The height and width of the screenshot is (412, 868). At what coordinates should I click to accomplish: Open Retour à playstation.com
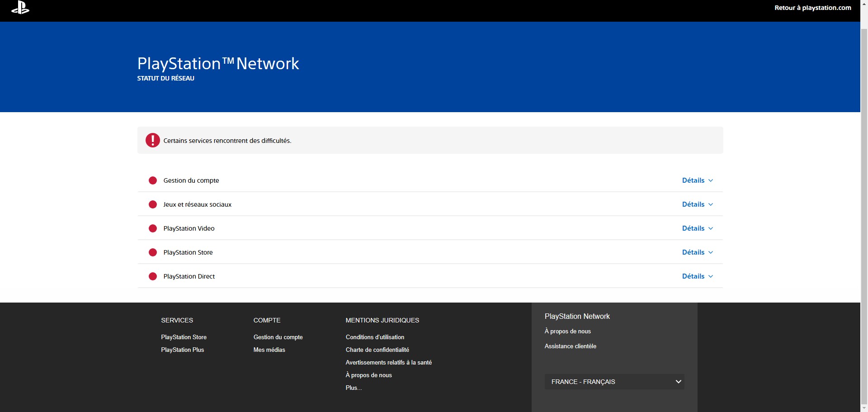pyautogui.click(x=812, y=8)
